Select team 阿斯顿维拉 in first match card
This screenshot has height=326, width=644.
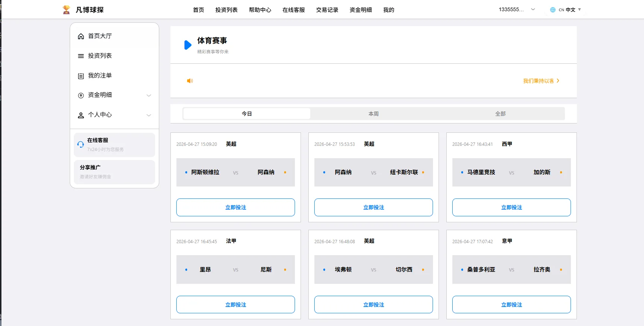pos(205,172)
